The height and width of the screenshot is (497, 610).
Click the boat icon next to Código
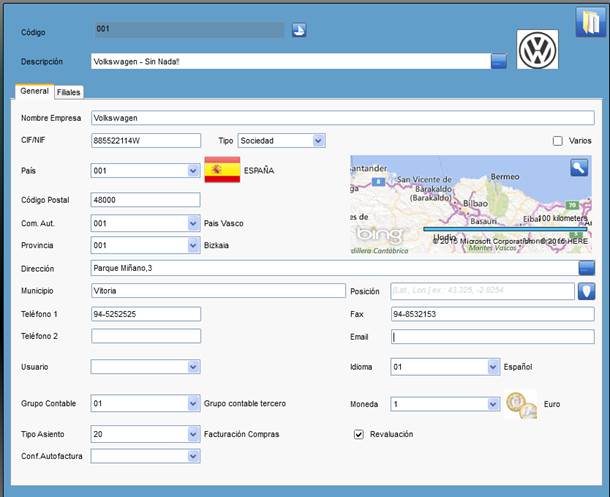click(299, 30)
